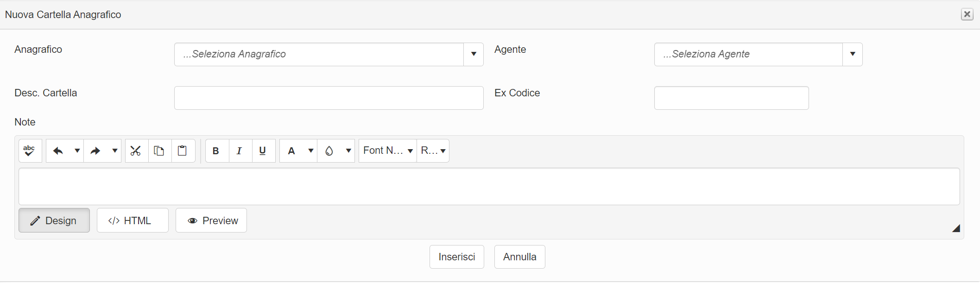Expand the Font Name dropdown
Screen dimensions: 980x283
[x=410, y=151]
